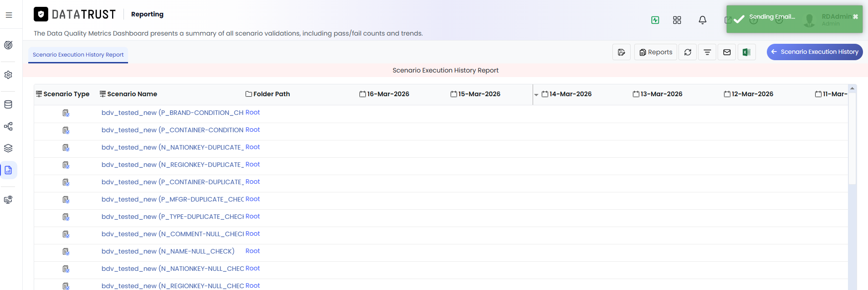Click scenario type icon in N_REGIONKEY-DUPLICATE row
This screenshot has width=868, height=290.
(66, 165)
